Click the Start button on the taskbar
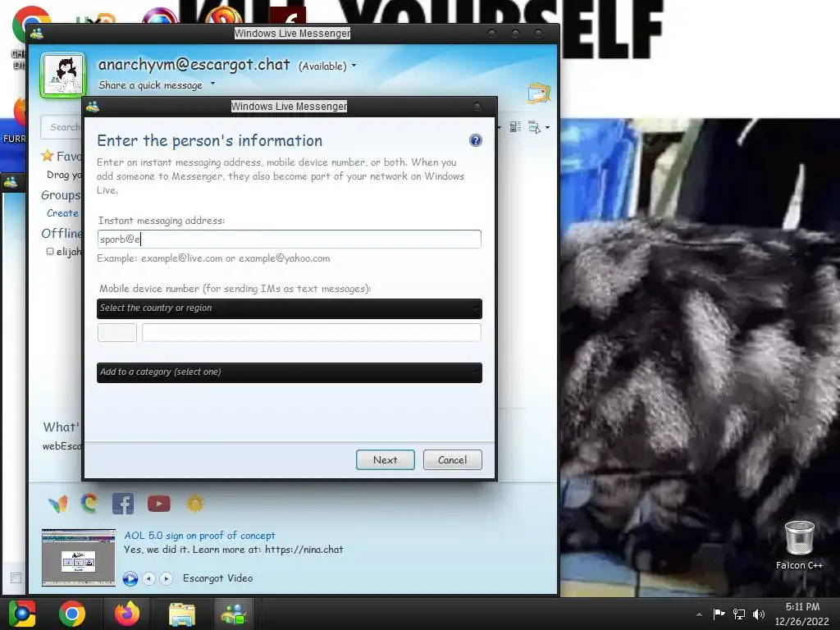The width and height of the screenshot is (840, 630). (x=21, y=614)
